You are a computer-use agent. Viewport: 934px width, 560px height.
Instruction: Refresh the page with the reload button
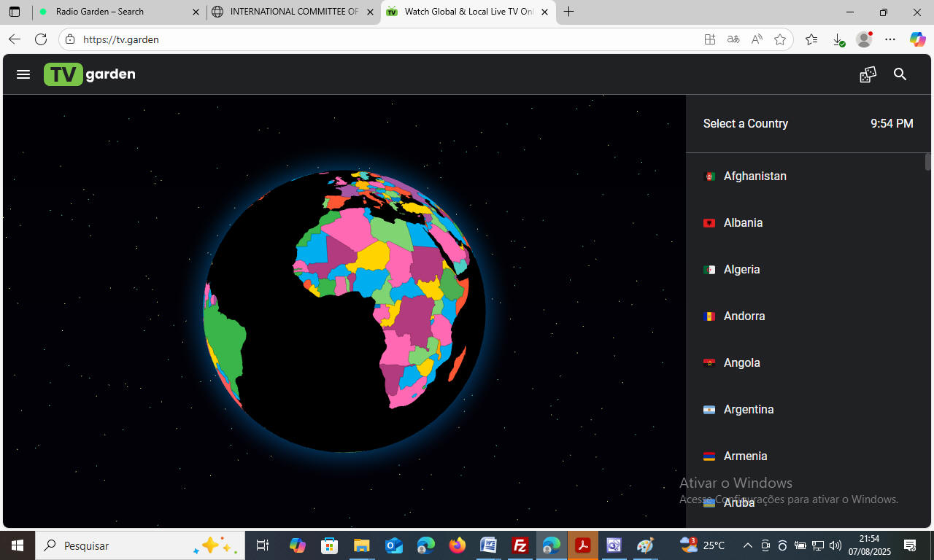41,39
